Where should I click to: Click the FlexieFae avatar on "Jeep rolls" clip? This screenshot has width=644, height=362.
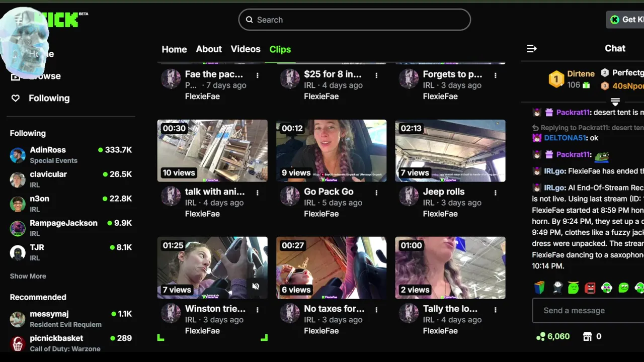coord(409,197)
